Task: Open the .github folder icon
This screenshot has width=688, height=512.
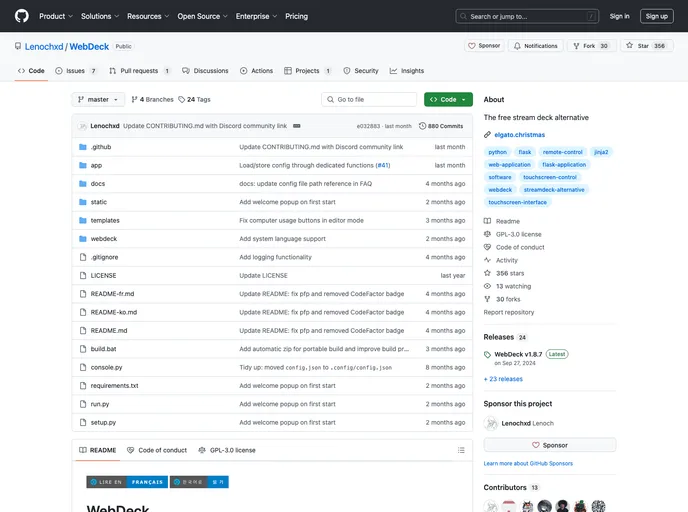Action: 82,147
